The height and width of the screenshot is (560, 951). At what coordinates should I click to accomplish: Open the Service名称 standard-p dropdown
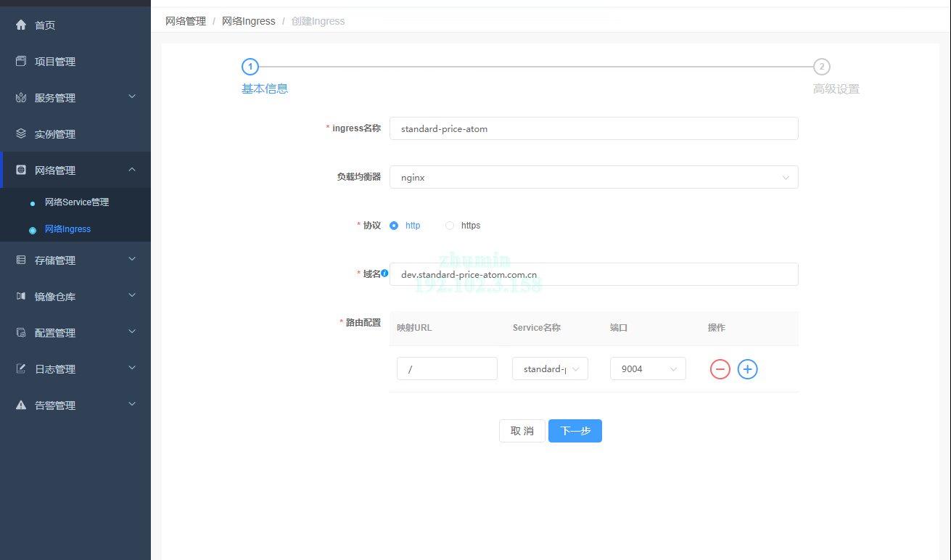tap(551, 368)
